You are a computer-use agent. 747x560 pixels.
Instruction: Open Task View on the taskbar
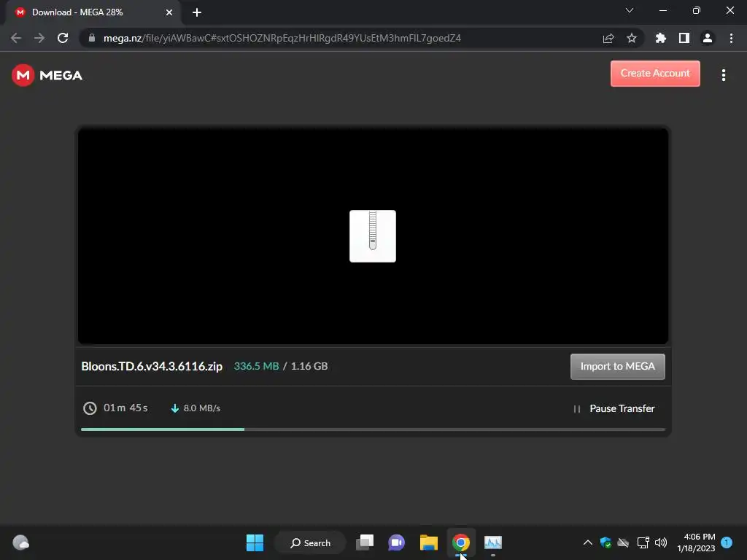(365, 542)
